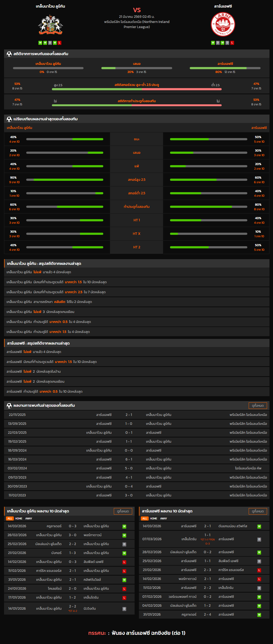Switch to HOME tab in Larne last 10 matches
This screenshot has width=273, height=644.
click(154, 518)
